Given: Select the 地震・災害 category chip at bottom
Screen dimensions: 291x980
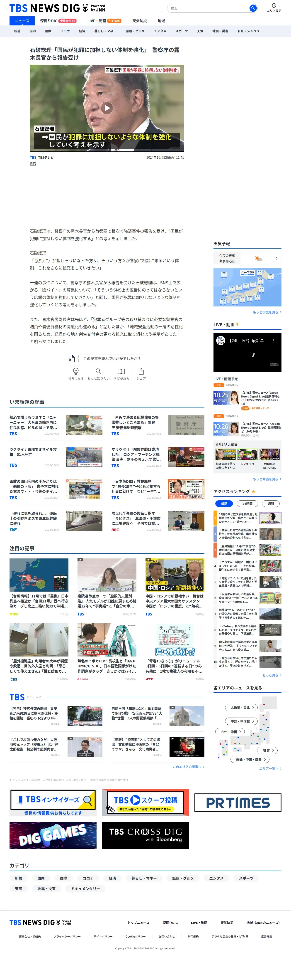Looking at the screenshot, I should click(x=46, y=889).
